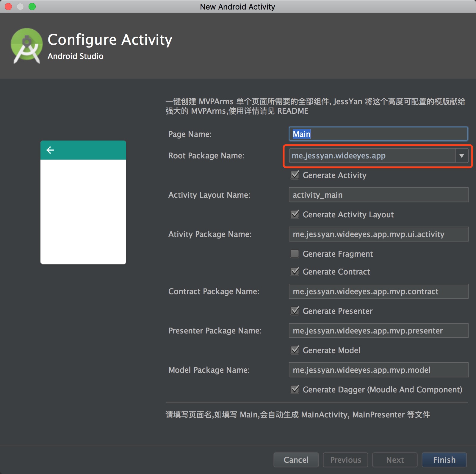The height and width of the screenshot is (474, 476).
Task: Click the "Presenter Package Name:" label
Action: [215, 331]
